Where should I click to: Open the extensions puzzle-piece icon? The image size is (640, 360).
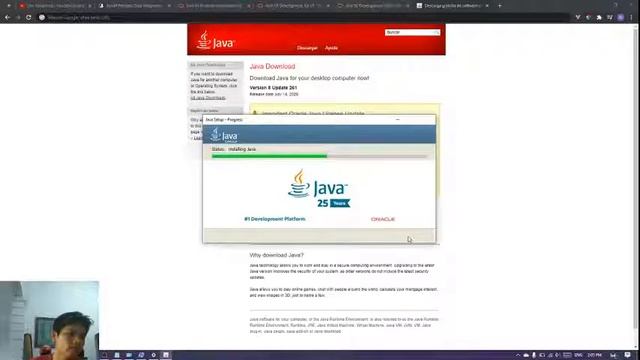[599, 18]
